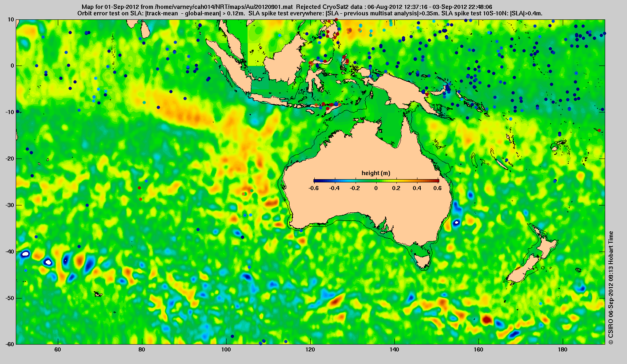Click longitude axis label "60"
The image size is (627, 364).
(58, 349)
